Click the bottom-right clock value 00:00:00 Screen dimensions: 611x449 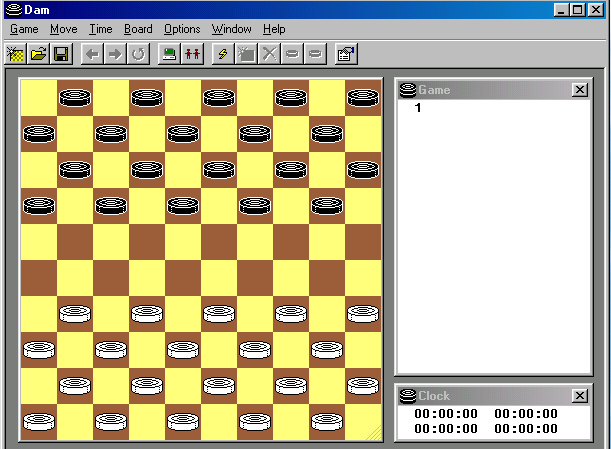pyautogui.click(x=526, y=429)
